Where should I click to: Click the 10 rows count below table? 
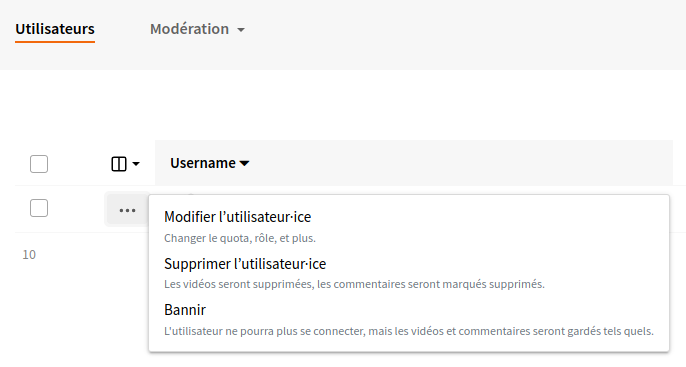[29, 255]
